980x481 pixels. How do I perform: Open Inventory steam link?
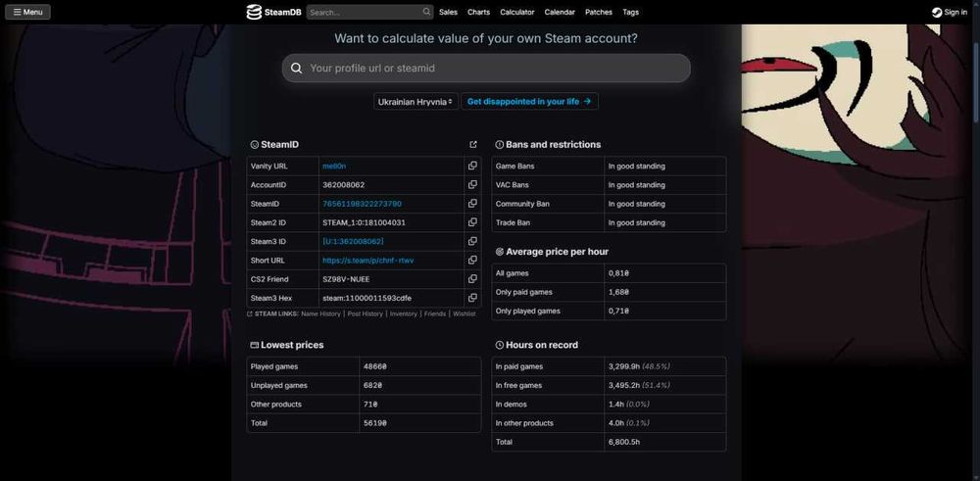click(403, 313)
